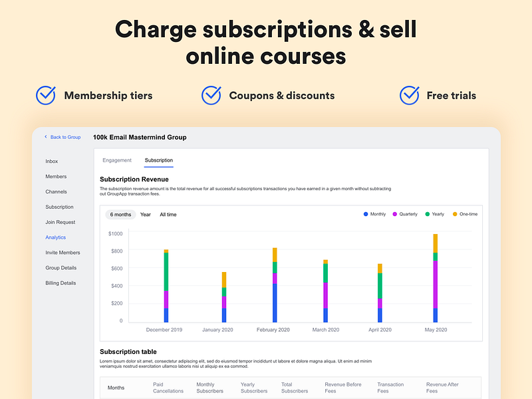532x399 pixels.
Task: Click the Total Subscribers column header
Action: click(295, 388)
